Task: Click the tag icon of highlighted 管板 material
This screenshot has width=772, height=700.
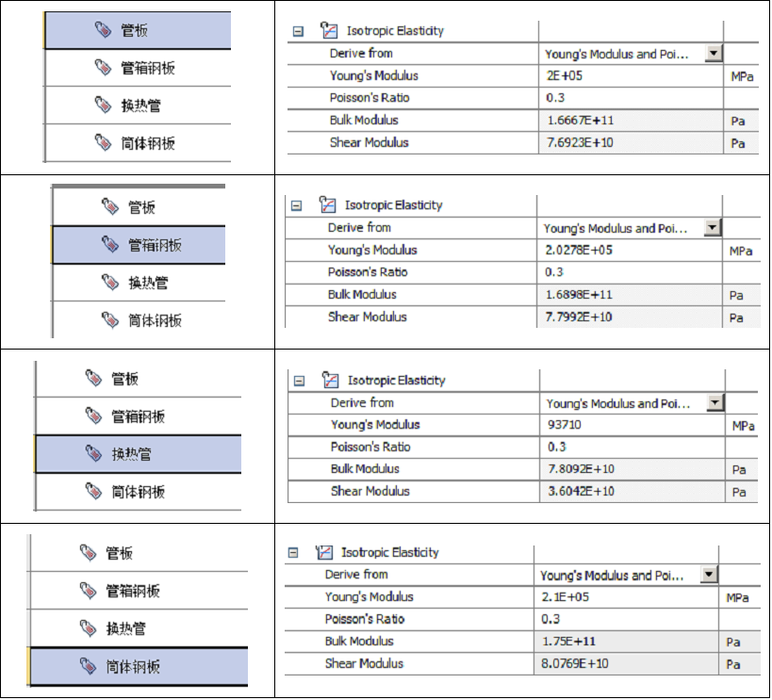Action: point(103,29)
